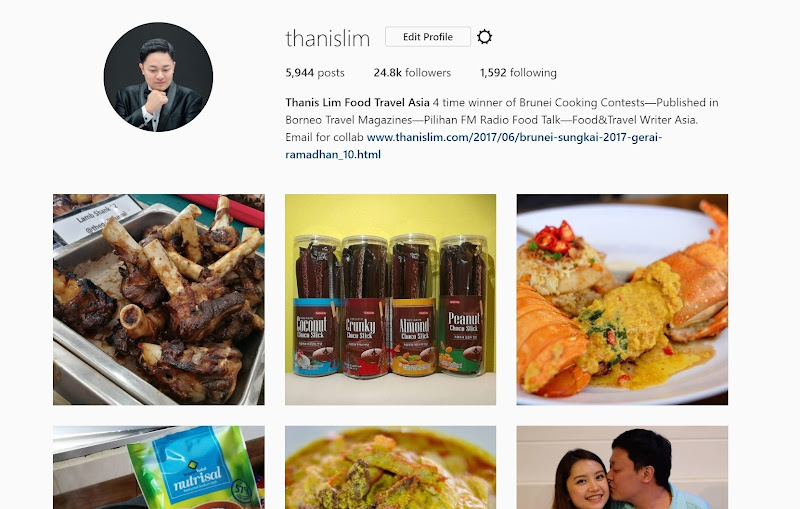Viewport: 800px width, 509px height.
Task: Select the 5,944 posts count
Action: click(315, 73)
